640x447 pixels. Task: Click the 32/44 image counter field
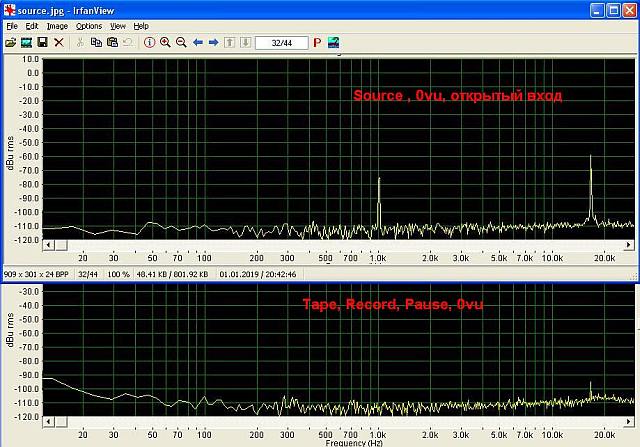pos(282,43)
